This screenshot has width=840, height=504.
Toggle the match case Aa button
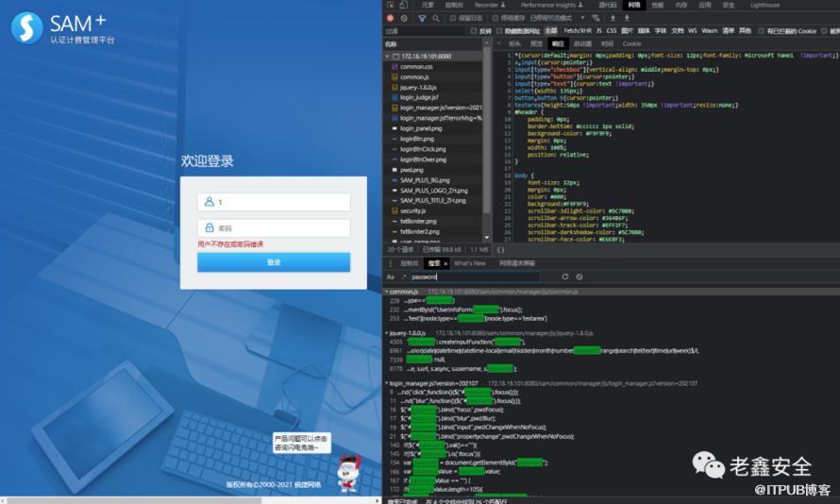[x=391, y=277]
